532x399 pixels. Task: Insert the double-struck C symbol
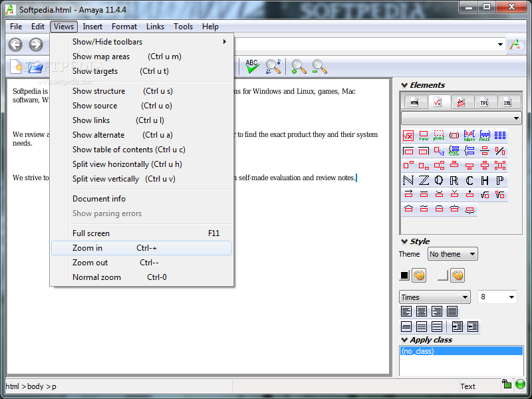coord(469,180)
